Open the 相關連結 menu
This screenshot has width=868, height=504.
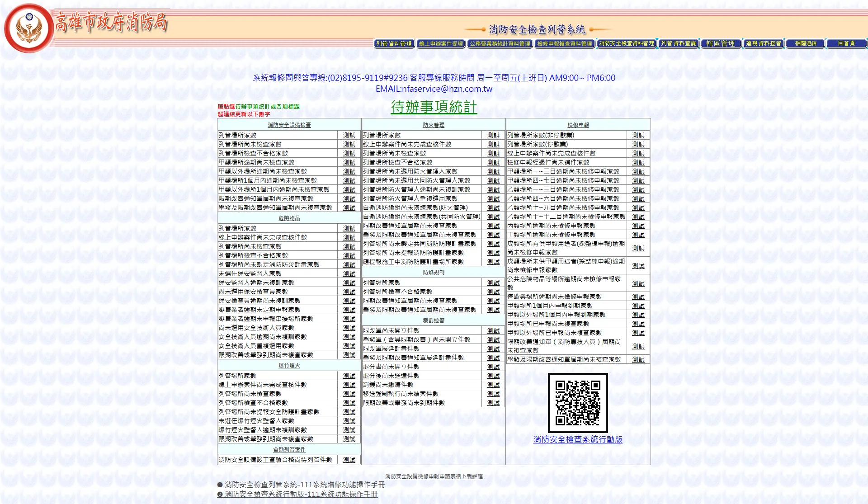click(806, 43)
